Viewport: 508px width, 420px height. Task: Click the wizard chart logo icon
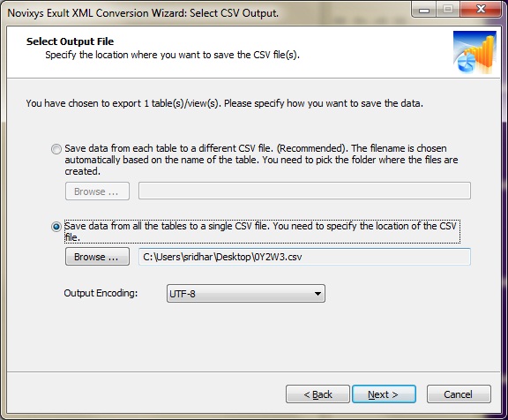(474, 53)
